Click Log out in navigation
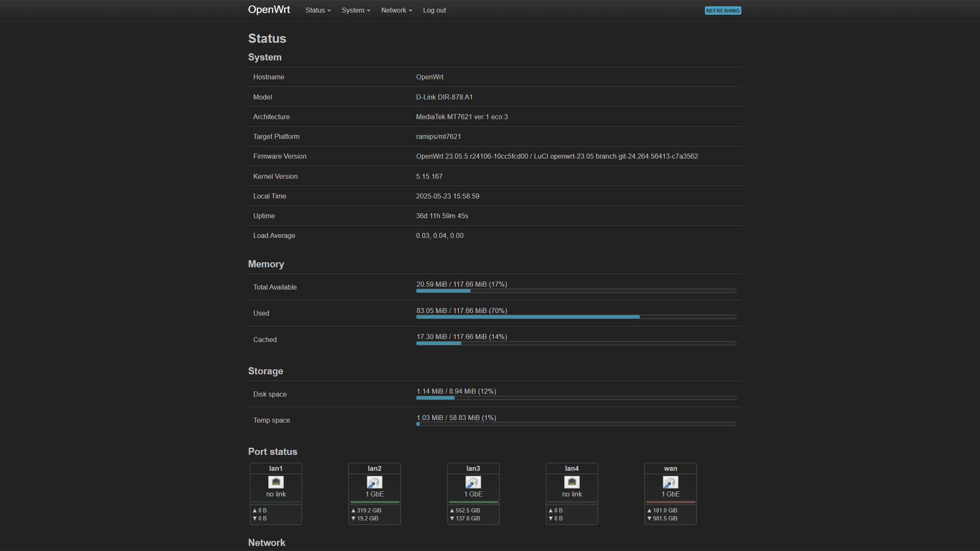The height and width of the screenshot is (551, 980). click(x=434, y=10)
